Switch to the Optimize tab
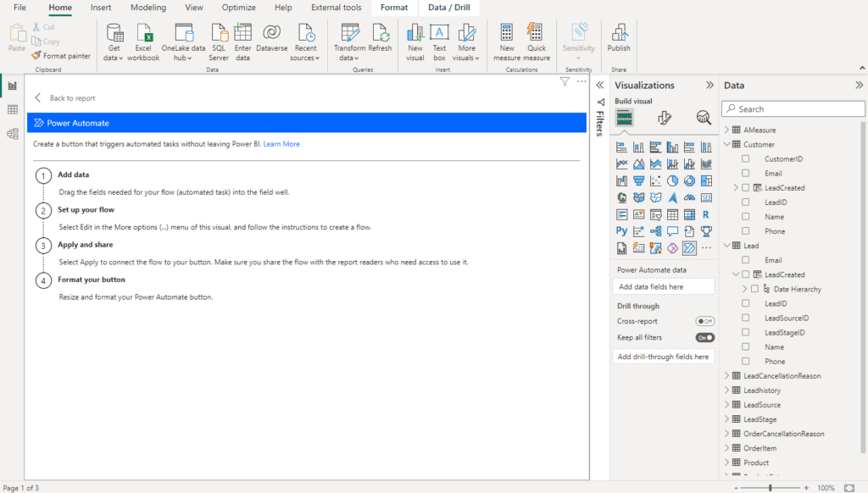 click(238, 8)
